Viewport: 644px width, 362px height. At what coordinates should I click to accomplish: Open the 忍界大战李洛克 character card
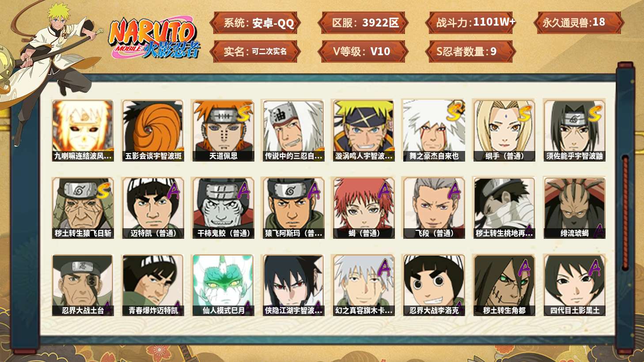(x=434, y=285)
